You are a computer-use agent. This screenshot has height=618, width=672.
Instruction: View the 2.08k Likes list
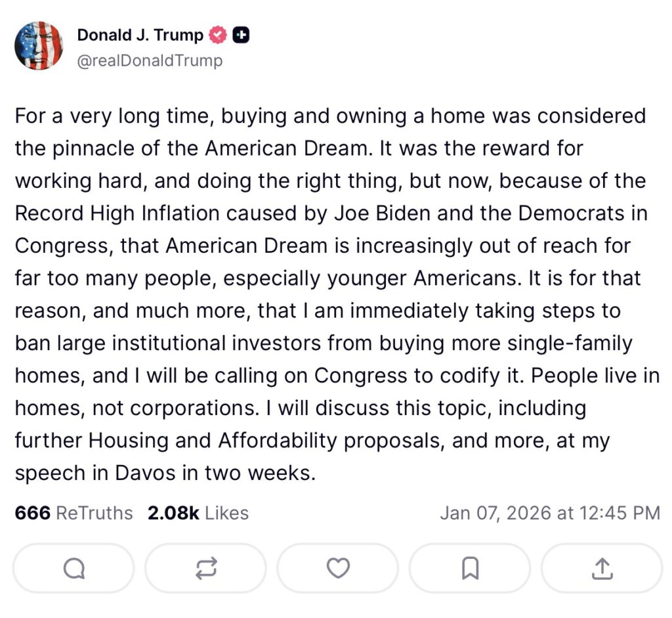[198, 512]
